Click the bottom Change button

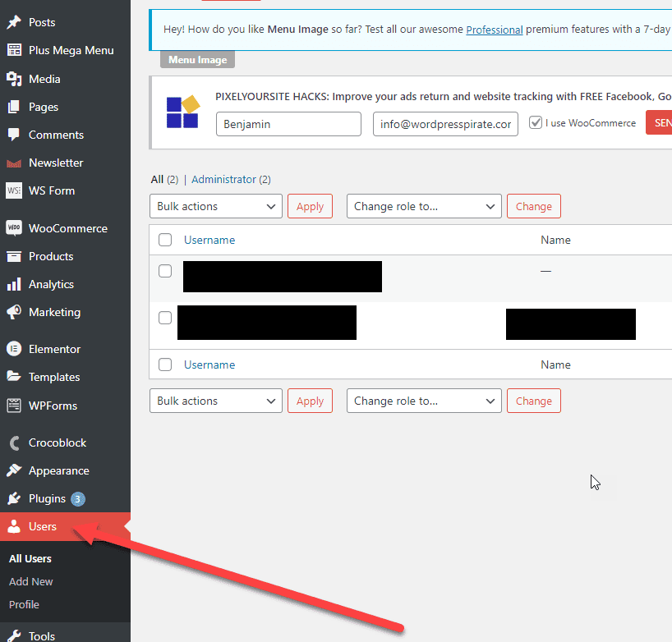(x=533, y=401)
